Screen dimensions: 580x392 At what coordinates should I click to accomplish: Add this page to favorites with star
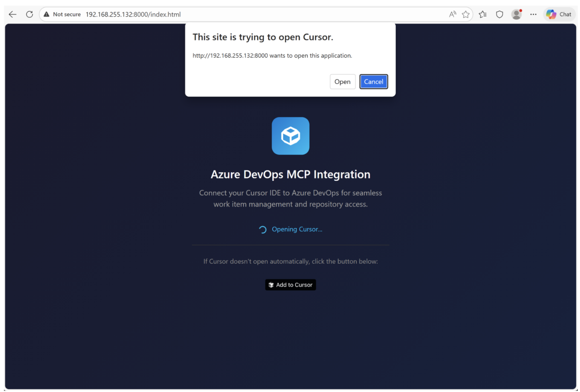466,14
